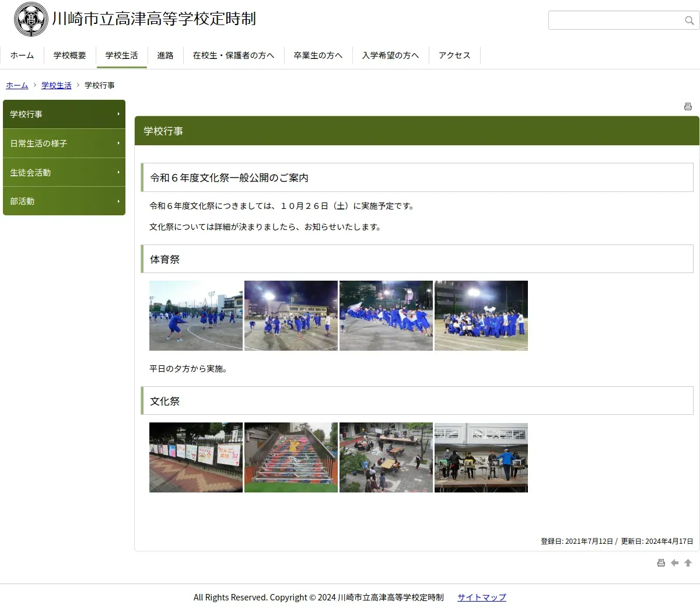This screenshot has height=608, width=700.
Task: Click the ホーム breadcrumb link
Action: click(x=17, y=85)
